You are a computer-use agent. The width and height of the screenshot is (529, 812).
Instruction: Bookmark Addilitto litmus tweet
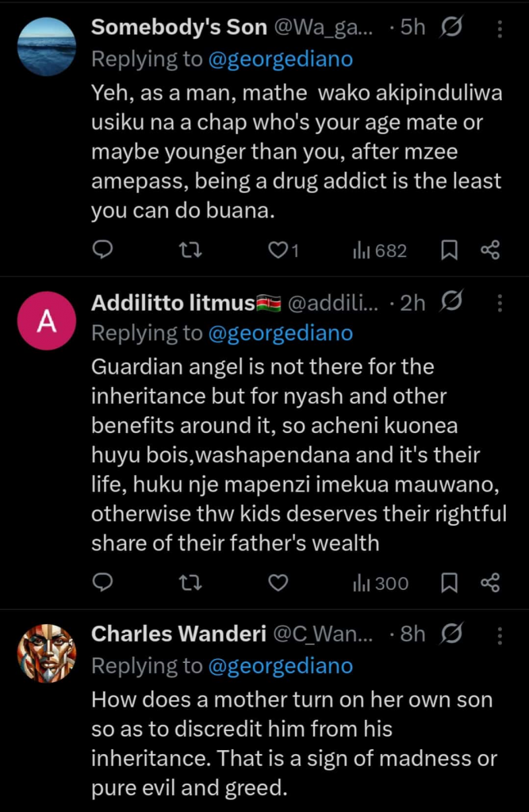(x=449, y=584)
